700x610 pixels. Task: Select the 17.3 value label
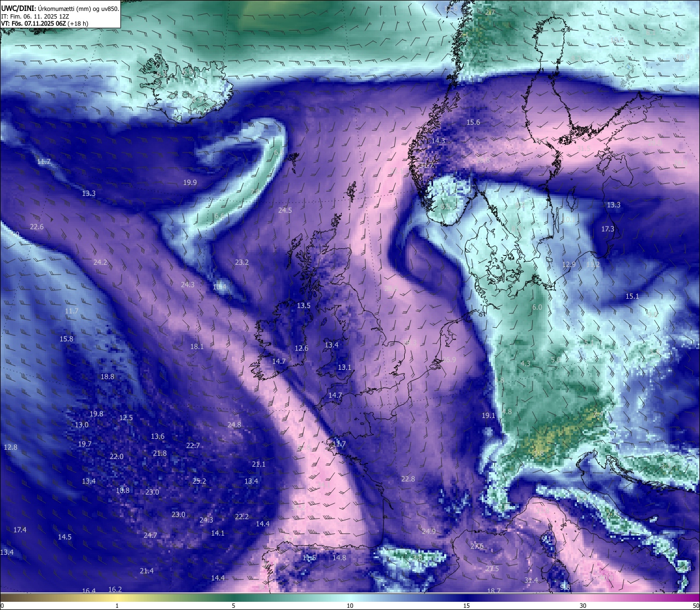[x=608, y=229]
